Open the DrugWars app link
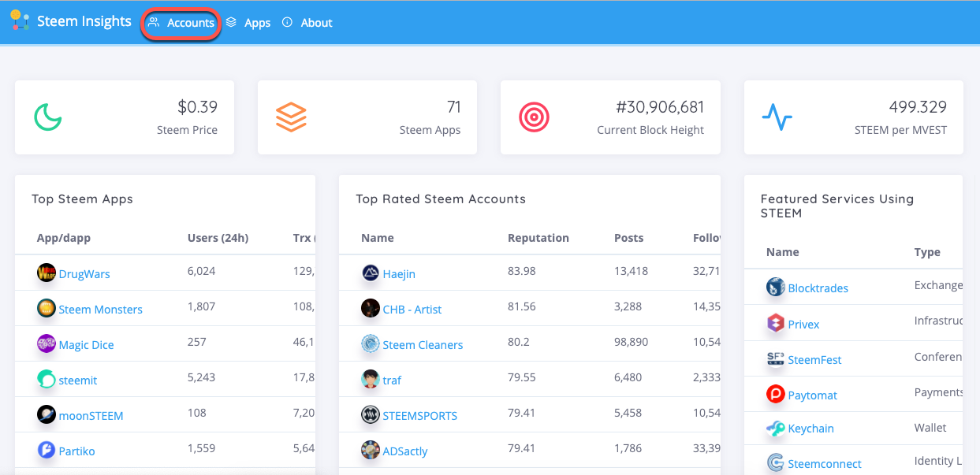This screenshot has width=980, height=475. pyautogui.click(x=84, y=274)
